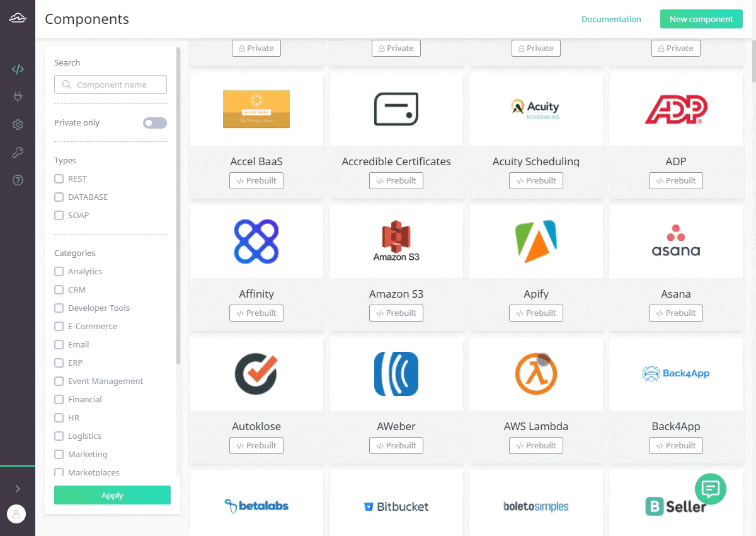This screenshot has width=756, height=536.
Task: Click the Apify logo
Action: (x=536, y=242)
